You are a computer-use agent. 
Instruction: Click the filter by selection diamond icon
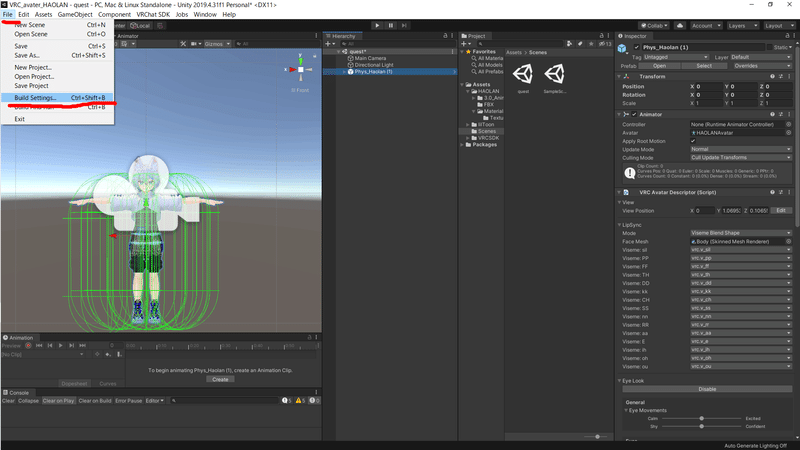pos(97,354)
